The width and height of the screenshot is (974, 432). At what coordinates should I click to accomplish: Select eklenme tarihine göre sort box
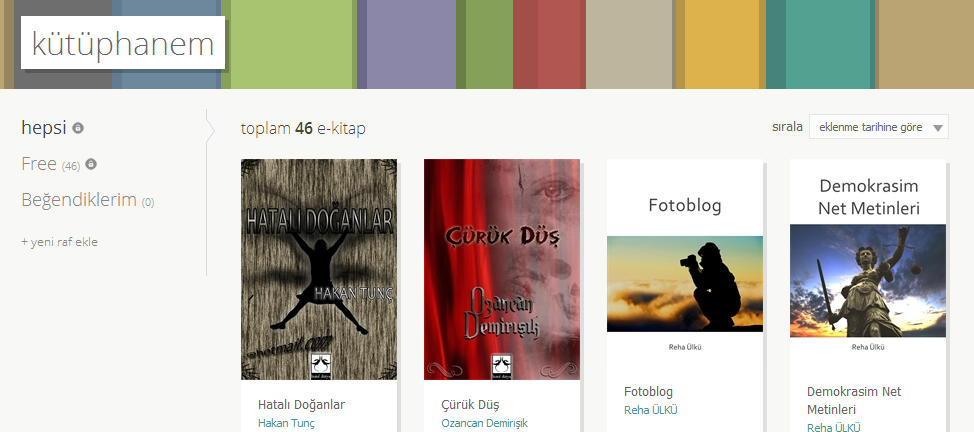pyautogui.click(x=878, y=127)
